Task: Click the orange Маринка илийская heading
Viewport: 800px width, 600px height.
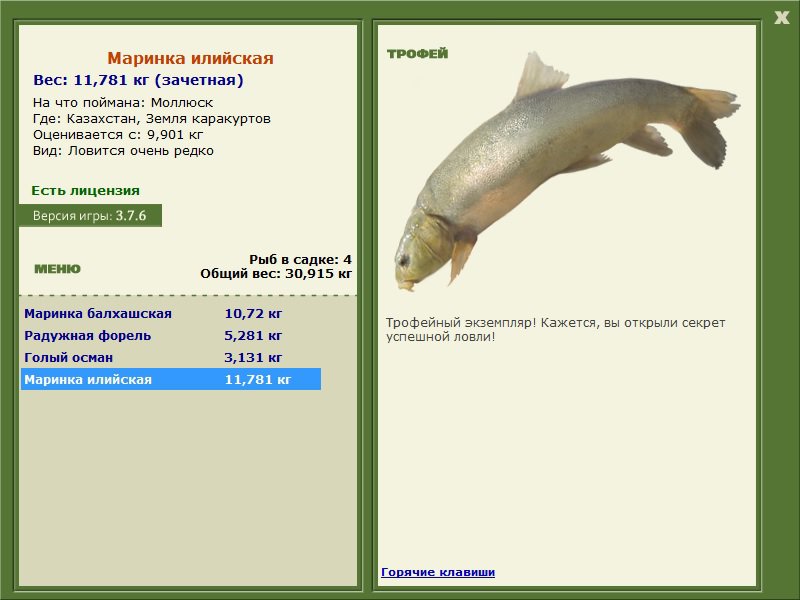Action: (190, 58)
